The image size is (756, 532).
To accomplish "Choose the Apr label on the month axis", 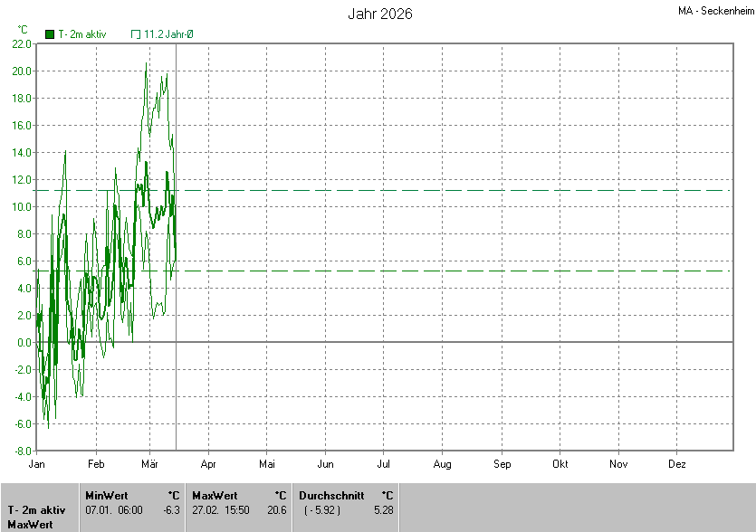I will 208,464.
